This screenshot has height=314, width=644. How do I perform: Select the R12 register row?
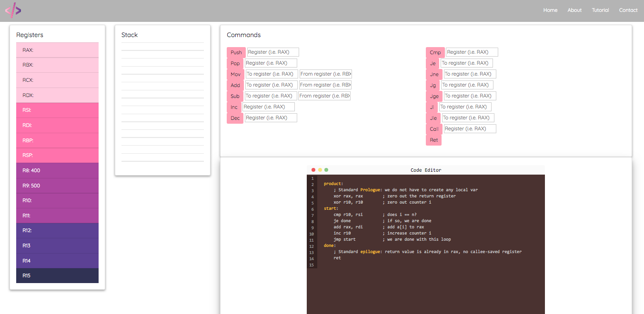tap(57, 230)
